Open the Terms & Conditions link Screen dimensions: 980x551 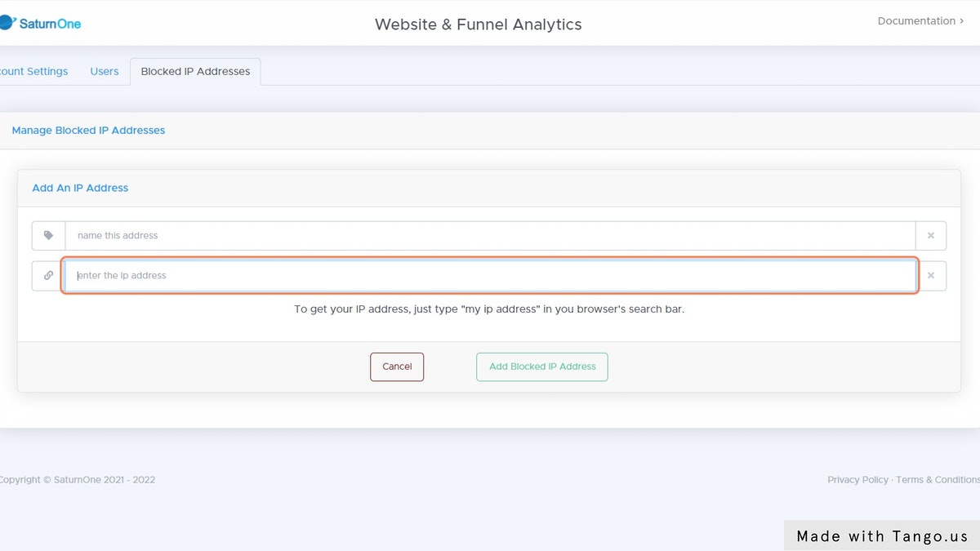pos(938,480)
